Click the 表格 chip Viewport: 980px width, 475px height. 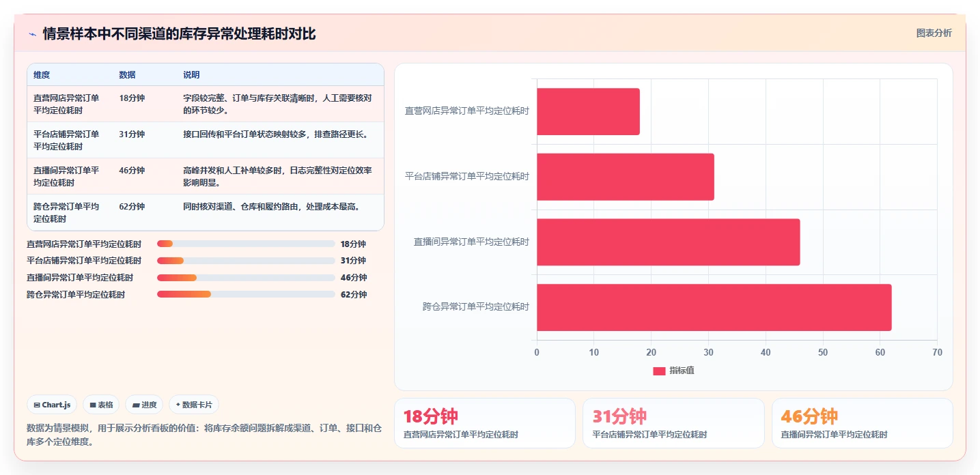click(101, 405)
